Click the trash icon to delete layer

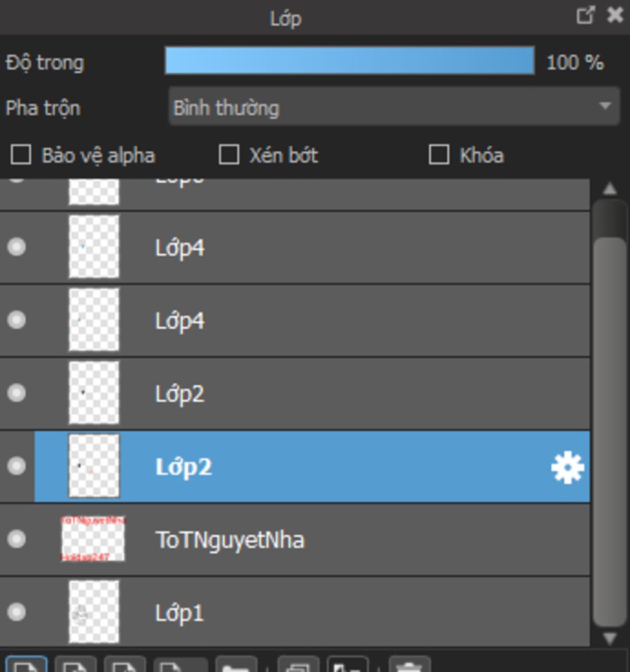pos(409,663)
